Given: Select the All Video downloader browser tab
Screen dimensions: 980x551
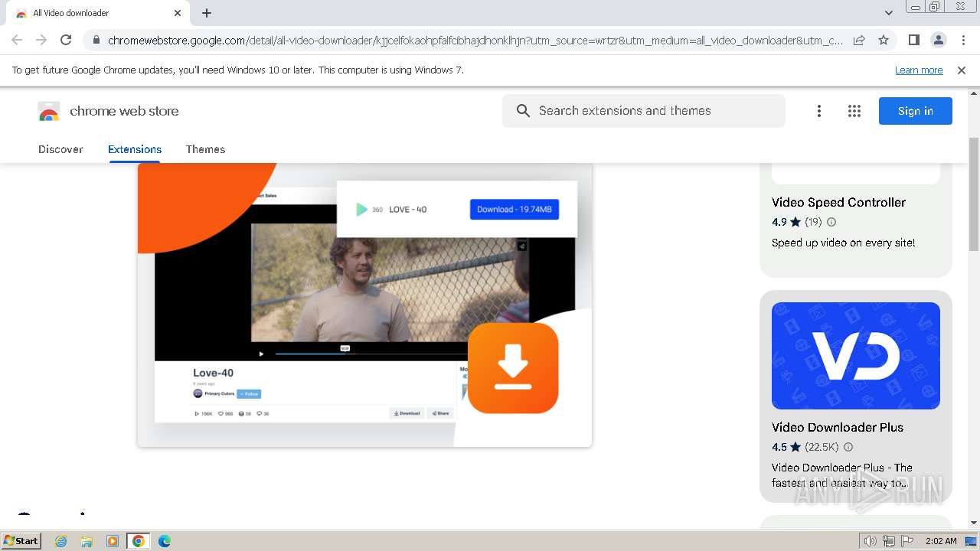Looking at the screenshot, I should pos(98,13).
